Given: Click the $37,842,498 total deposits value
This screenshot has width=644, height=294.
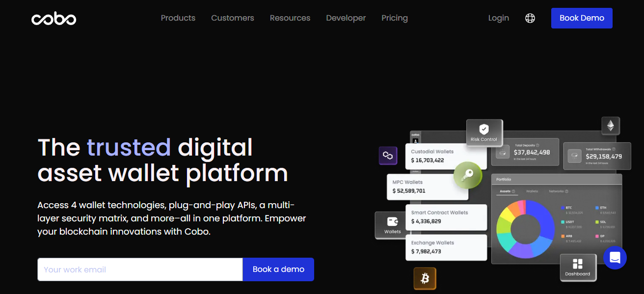Looking at the screenshot, I should click(532, 153).
